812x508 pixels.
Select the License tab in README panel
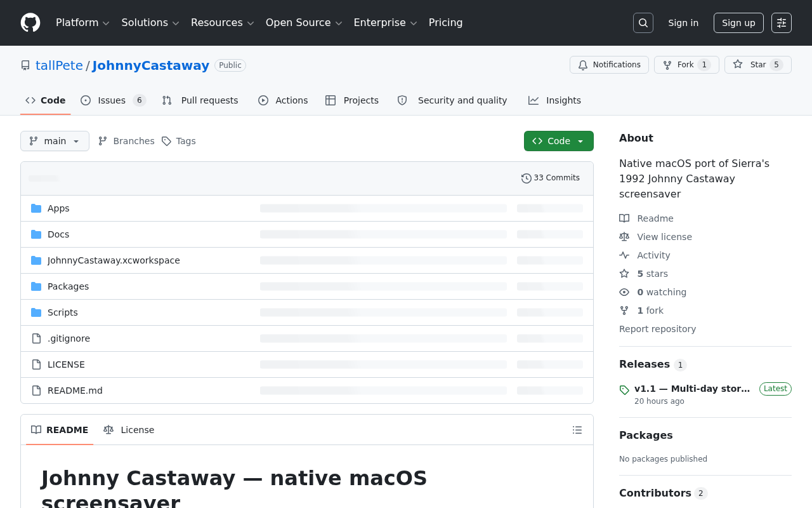click(129, 430)
